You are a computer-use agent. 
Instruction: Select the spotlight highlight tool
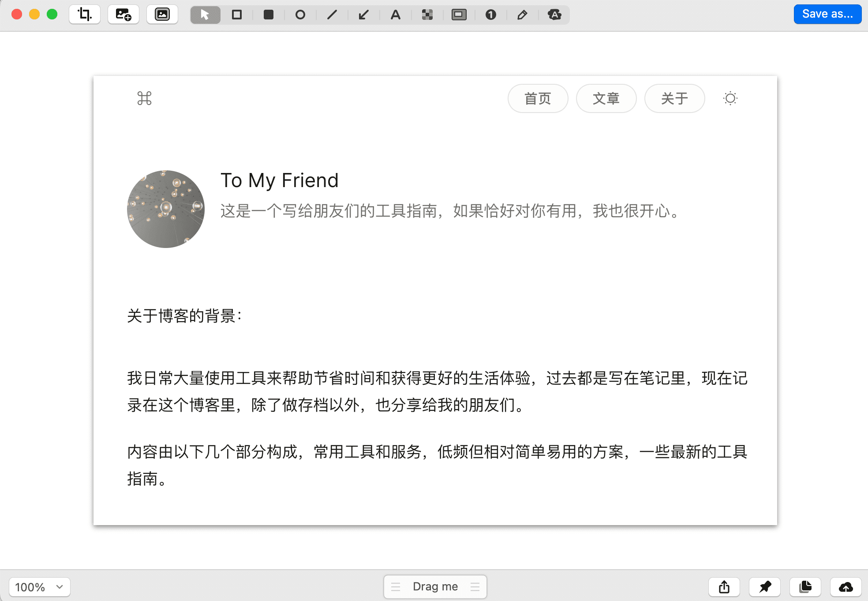[x=459, y=15]
